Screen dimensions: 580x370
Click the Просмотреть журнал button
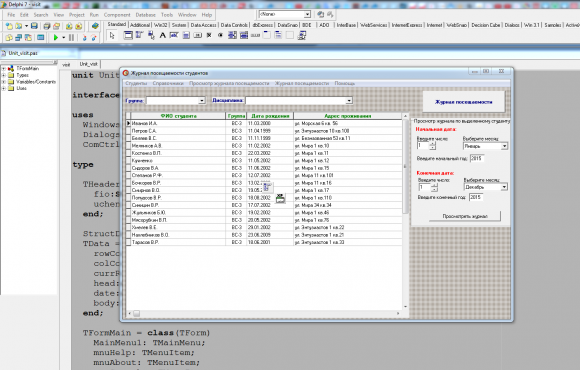[465, 216]
